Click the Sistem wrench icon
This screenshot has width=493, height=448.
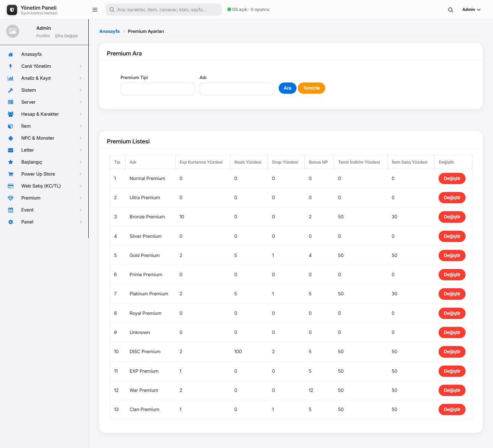[x=11, y=90]
